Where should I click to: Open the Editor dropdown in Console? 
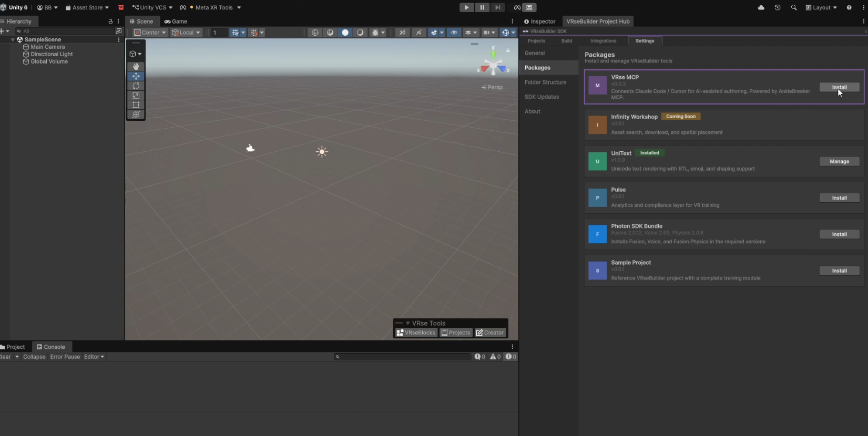tap(94, 357)
